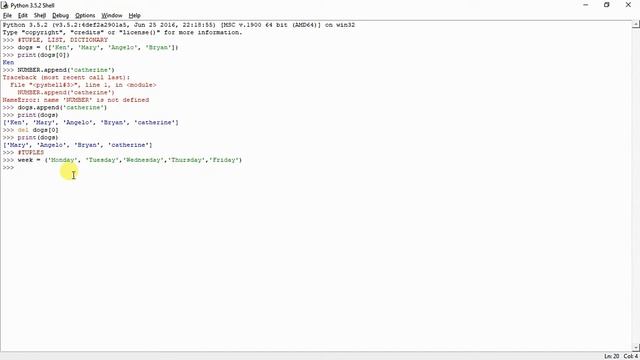The height and width of the screenshot is (360, 640).
Task: Click the 'Col: 4' status indicator
Action: [x=631, y=356]
